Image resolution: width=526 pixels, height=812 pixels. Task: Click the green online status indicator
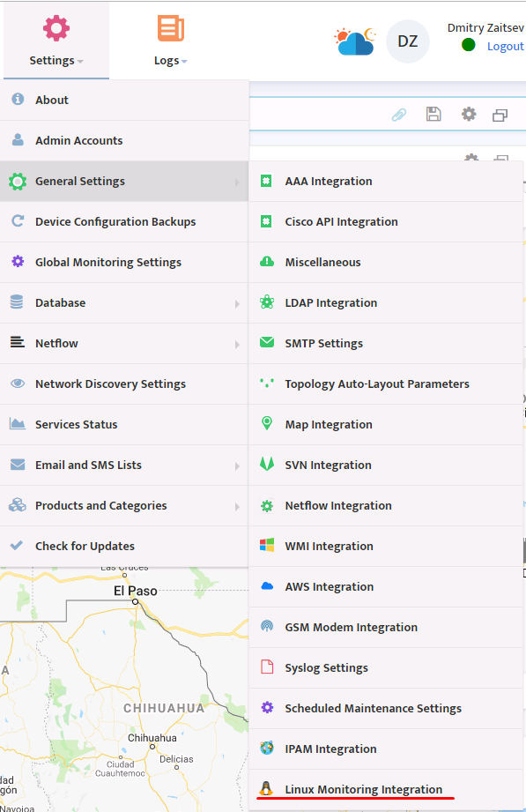click(469, 45)
